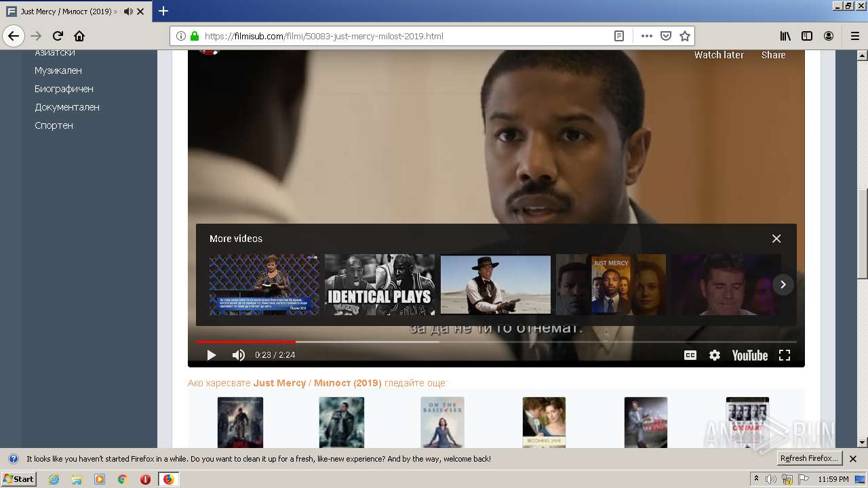Share the YouTube video
Screen dimensions: 868x488
tap(773, 55)
